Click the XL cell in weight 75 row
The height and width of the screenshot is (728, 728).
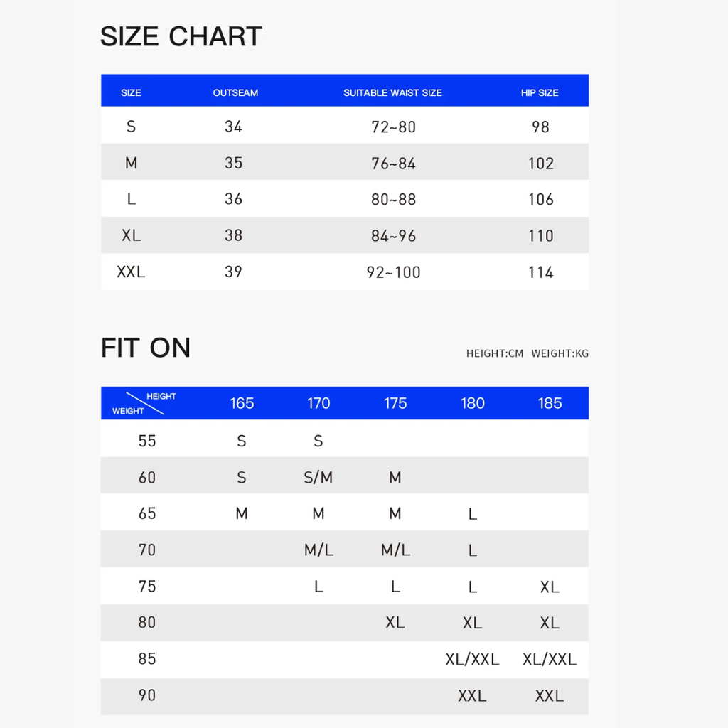pyautogui.click(x=550, y=587)
